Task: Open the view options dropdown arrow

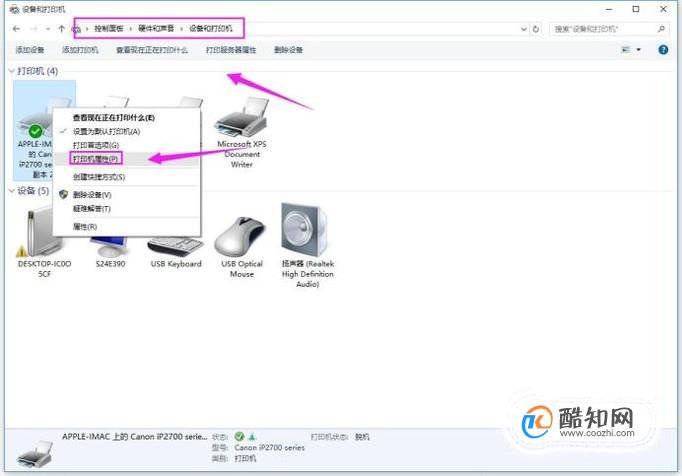Action: (x=639, y=50)
